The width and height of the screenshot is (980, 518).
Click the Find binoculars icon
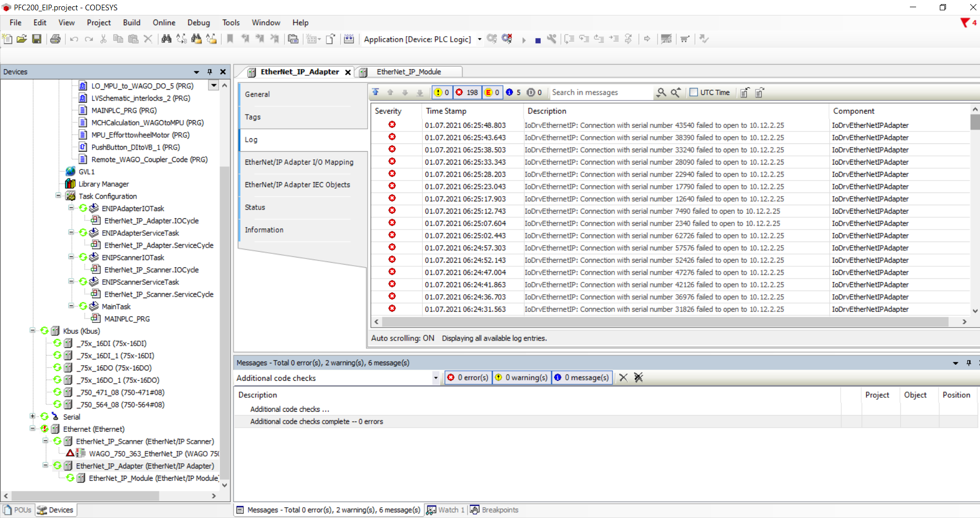(x=166, y=39)
